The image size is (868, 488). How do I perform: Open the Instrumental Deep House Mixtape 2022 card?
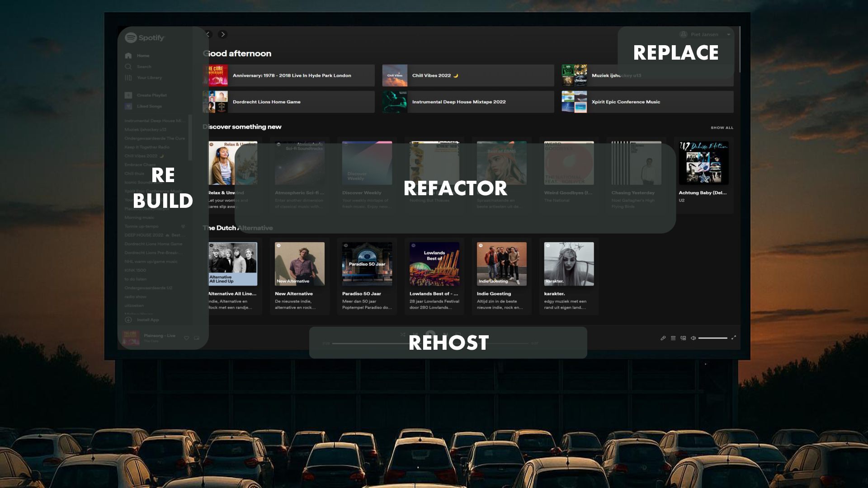pyautogui.click(x=468, y=102)
